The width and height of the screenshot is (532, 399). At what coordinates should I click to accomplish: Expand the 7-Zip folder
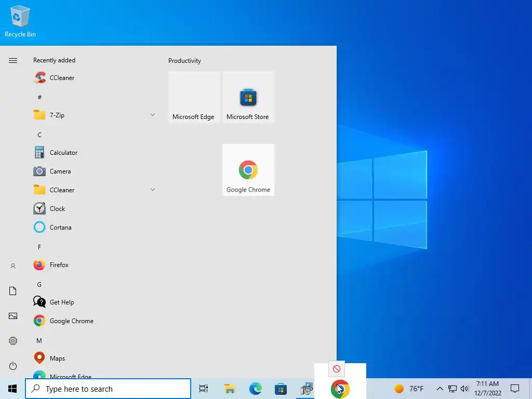(x=153, y=115)
